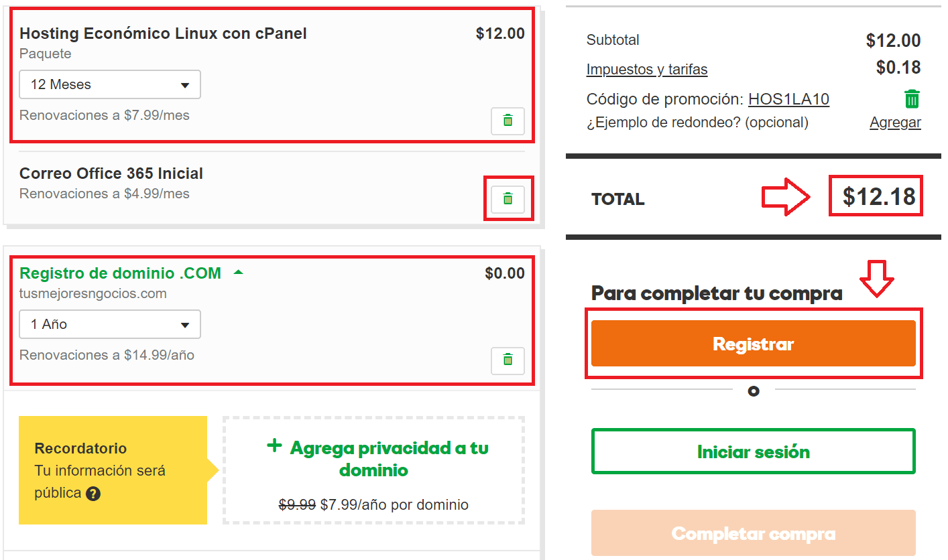The width and height of the screenshot is (948, 560).
Task: Click the domain name tusmejoresngocios.com
Action: pos(93,293)
